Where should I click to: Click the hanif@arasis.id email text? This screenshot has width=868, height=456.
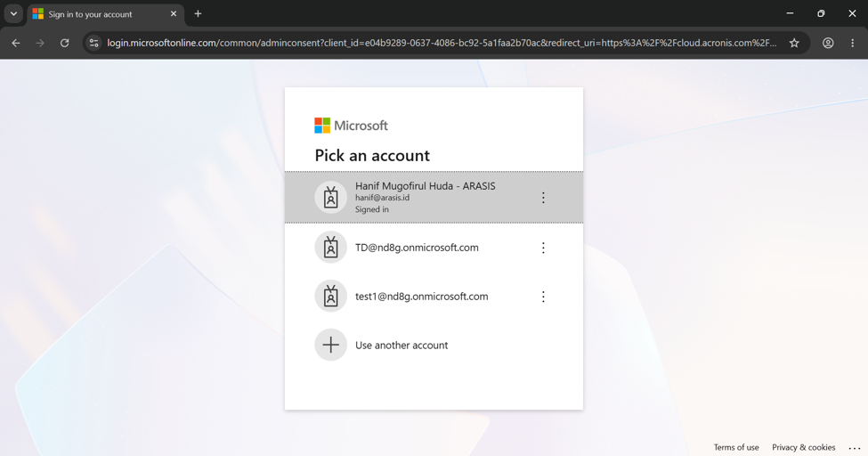pos(382,198)
